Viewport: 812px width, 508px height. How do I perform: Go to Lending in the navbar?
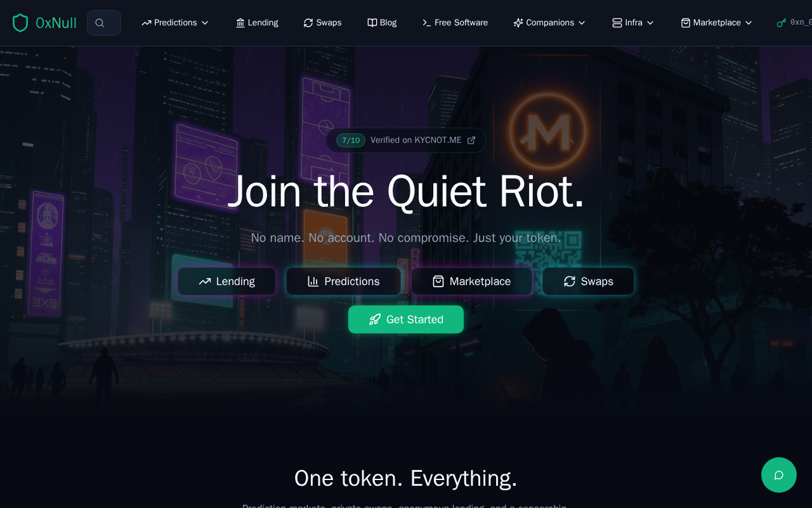pyautogui.click(x=257, y=23)
